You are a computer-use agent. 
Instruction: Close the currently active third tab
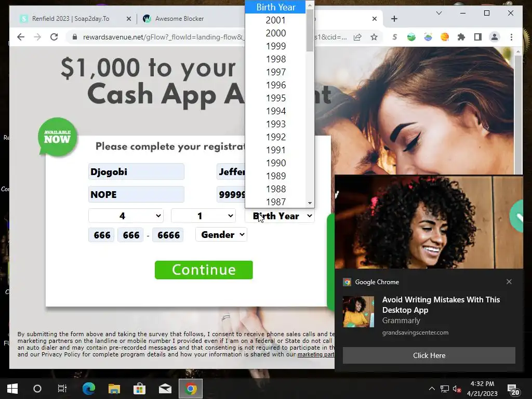point(374,19)
